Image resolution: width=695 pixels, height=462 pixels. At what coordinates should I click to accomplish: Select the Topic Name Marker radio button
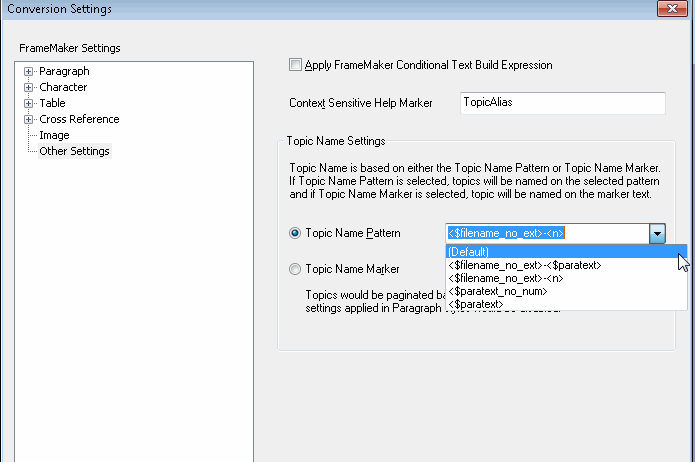tap(295, 269)
